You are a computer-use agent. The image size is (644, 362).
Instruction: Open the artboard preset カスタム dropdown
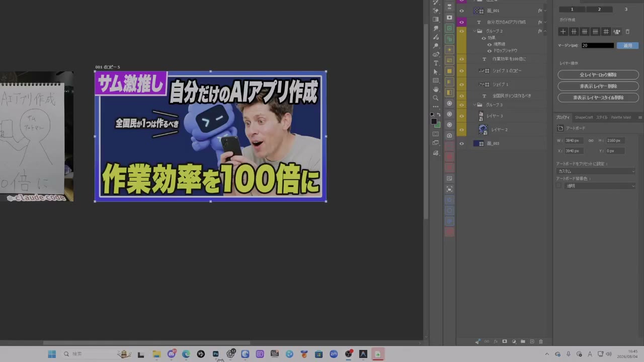tap(596, 171)
